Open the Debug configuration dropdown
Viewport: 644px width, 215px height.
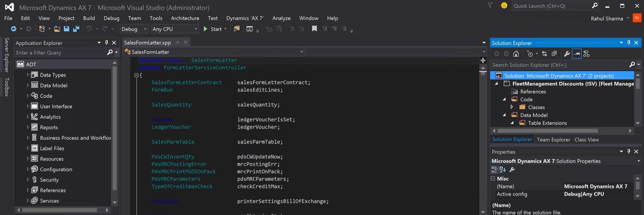click(134, 29)
